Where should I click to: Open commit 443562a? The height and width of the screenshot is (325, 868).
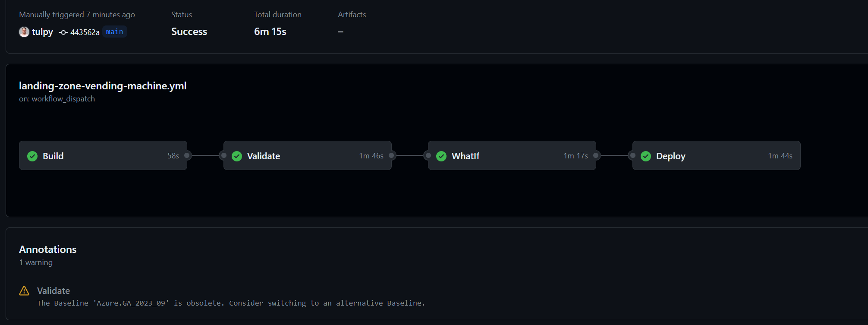pyautogui.click(x=85, y=32)
